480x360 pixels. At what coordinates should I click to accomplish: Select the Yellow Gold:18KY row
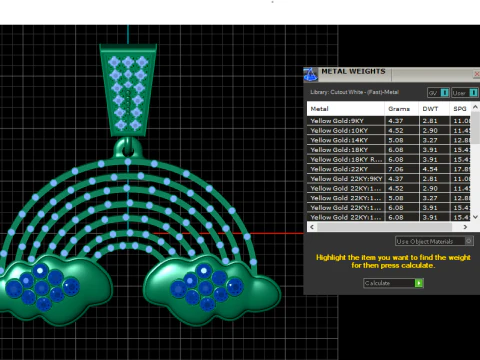[x=389, y=150]
